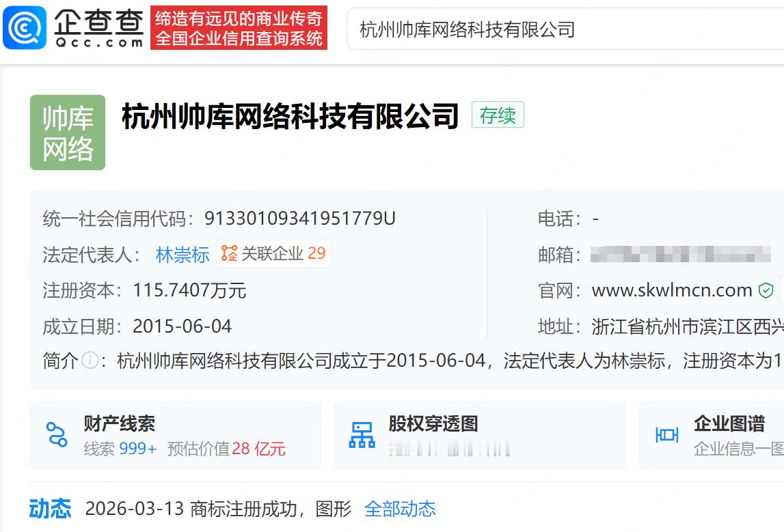Select the company introduction text
The image size is (784, 532).
click(450, 360)
